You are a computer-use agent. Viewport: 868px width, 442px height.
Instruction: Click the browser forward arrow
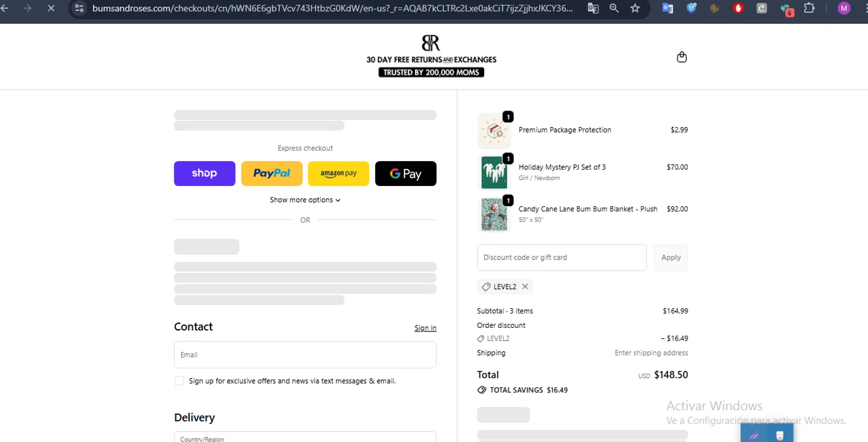27,8
